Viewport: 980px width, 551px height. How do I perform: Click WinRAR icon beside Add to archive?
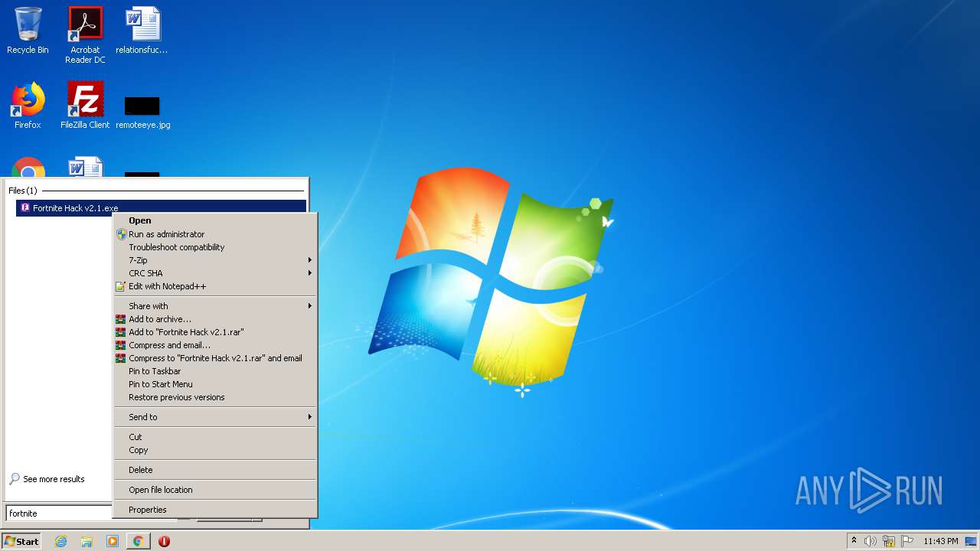120,319
